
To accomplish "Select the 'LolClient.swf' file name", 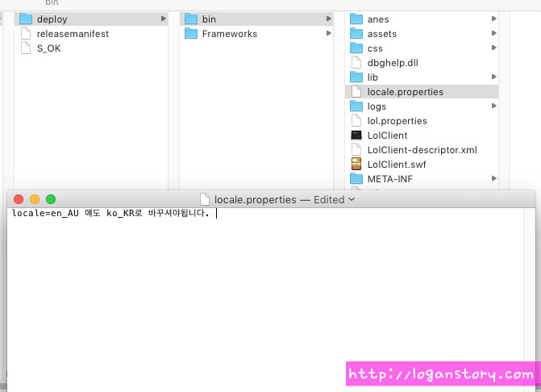I will coord(397,165).
